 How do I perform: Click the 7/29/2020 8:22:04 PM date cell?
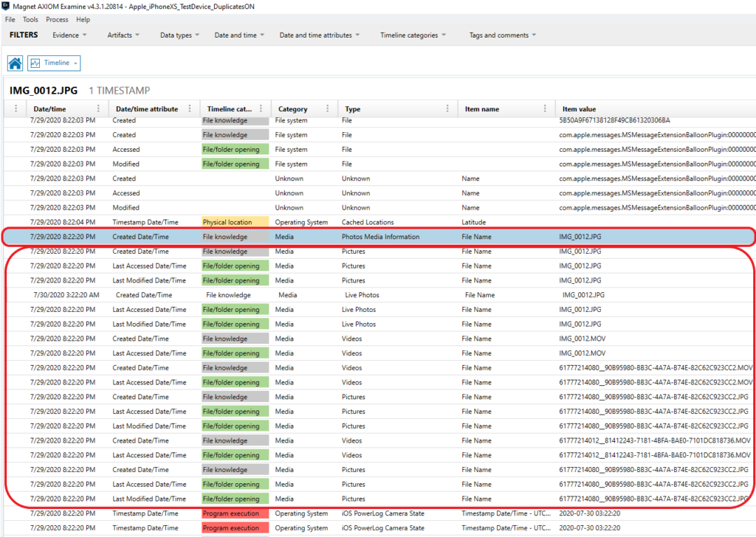coord(63,222)
